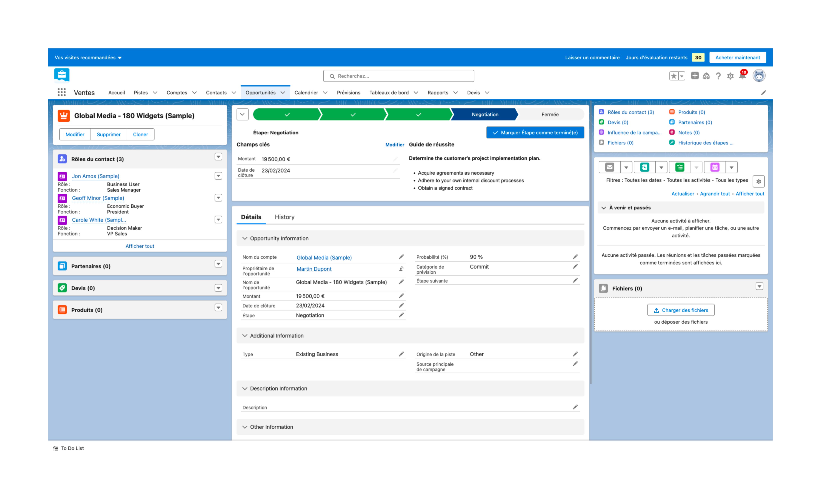Open the Tableaux de bord tab

tap(389, 93)
